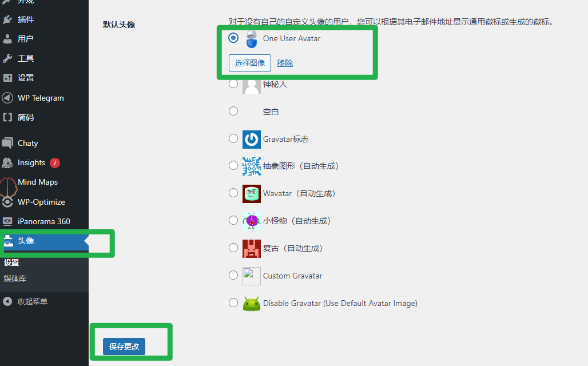Screen dimensions: 588x366
Task: Choose the Wavatar (自动生成) radio button
Action: (233, 193)
